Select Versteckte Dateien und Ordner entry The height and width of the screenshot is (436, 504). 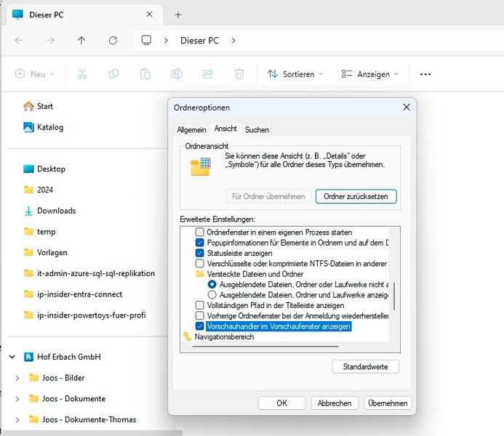tap(255, 274)
